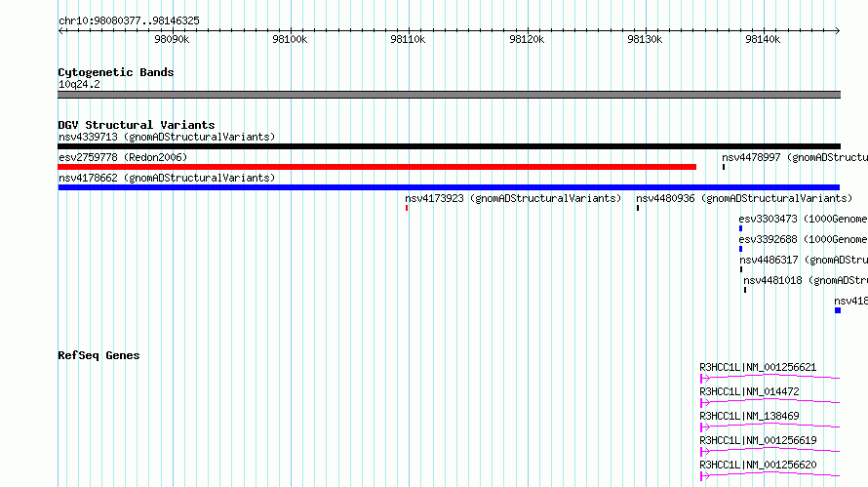This screenshot has height=487, width=868.
Task: Open the nsv4178662 variant label
Action: pyautogui.click(x=167, y=178)
